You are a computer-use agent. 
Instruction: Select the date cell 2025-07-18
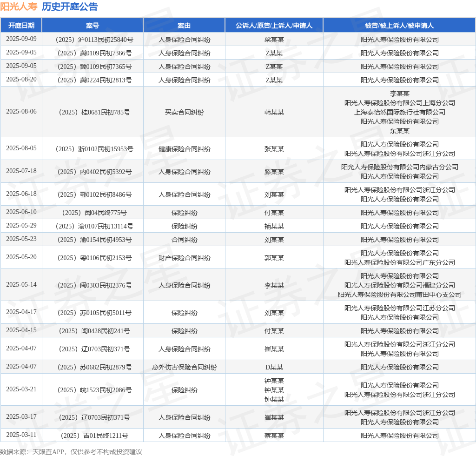click(x=21, y=171)
